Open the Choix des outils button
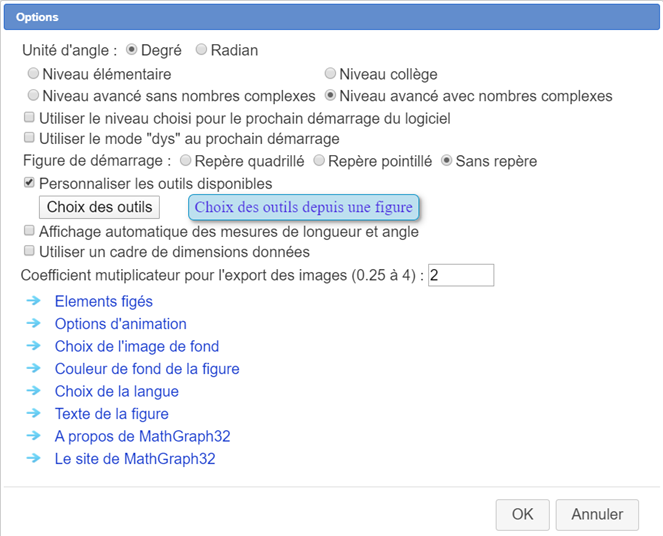663x536 pixels. (x=99, y=207)
